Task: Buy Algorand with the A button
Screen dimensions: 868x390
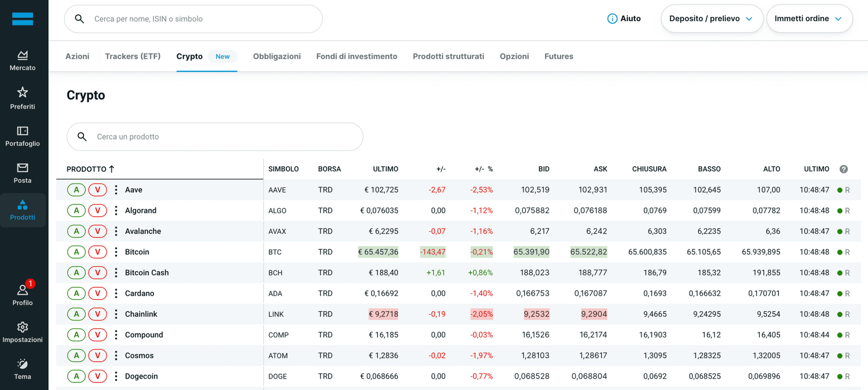Action: coord(76,210)
